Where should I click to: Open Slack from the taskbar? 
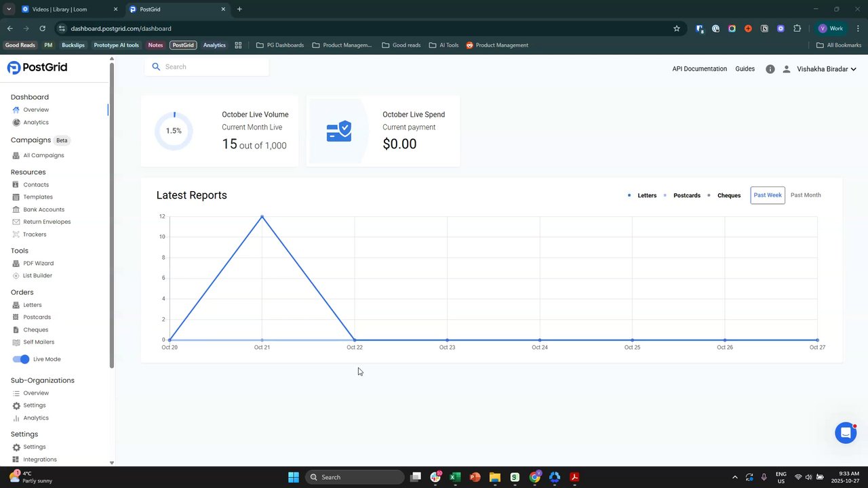(x=435, y=477)
